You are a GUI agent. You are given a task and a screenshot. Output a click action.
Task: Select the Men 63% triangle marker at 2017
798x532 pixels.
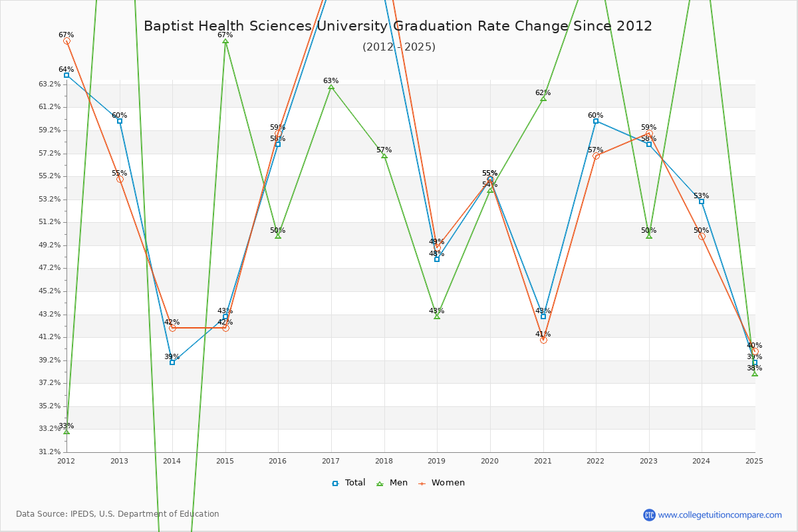coord(331,86)
